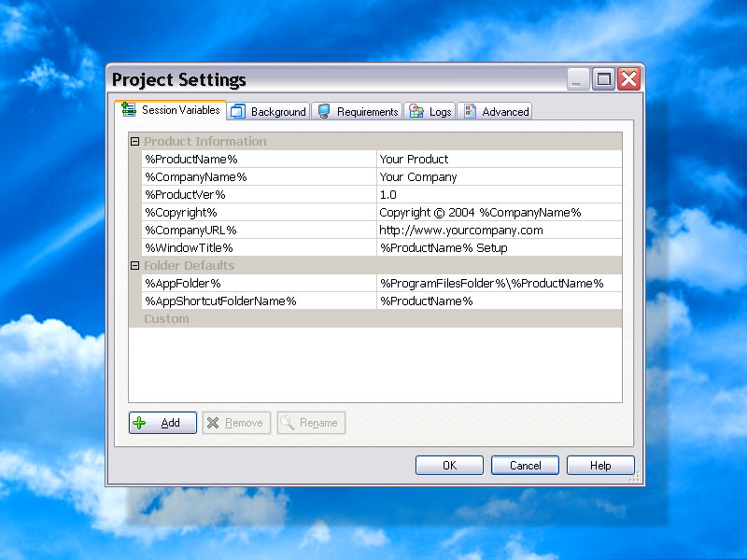This screenshot has width=747, height=560.
Task: Maximize the Project Settings window
Action: coord(603,78)
